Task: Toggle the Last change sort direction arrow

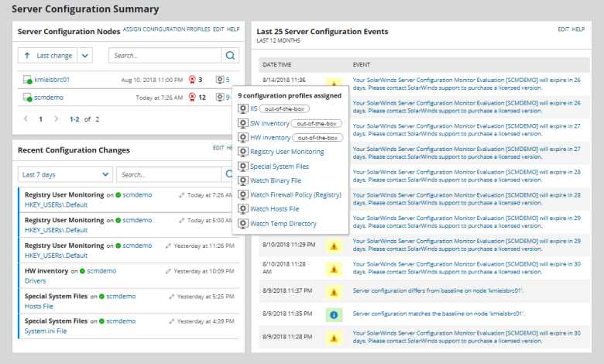Action: click(27, 56)
